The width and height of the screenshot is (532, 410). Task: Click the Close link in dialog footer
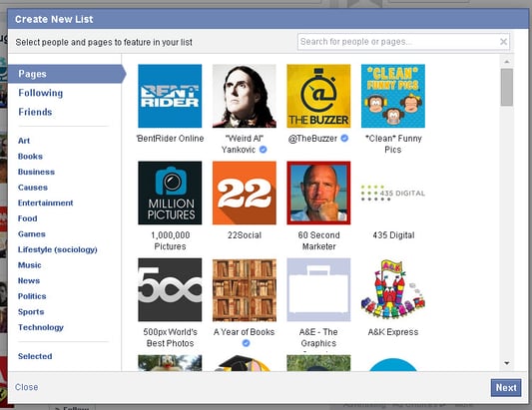tap(27, 387)
